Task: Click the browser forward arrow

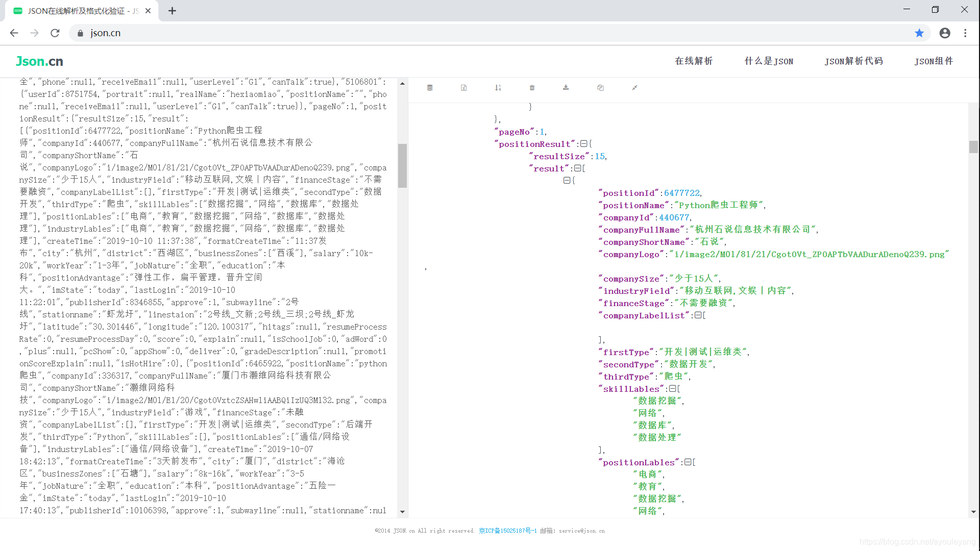Action: tap(34, 33)
